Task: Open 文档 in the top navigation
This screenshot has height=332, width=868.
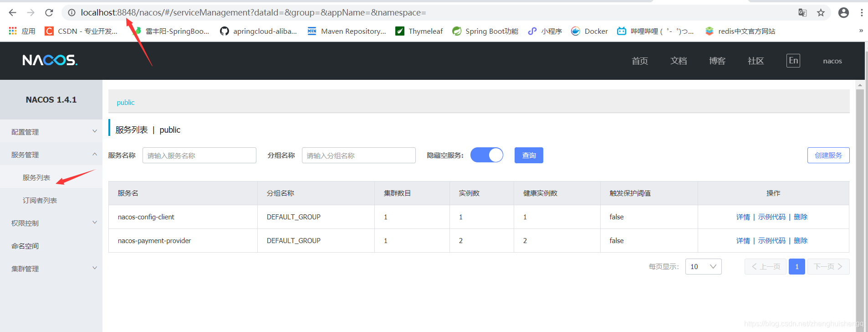Action: click(679, 61)
